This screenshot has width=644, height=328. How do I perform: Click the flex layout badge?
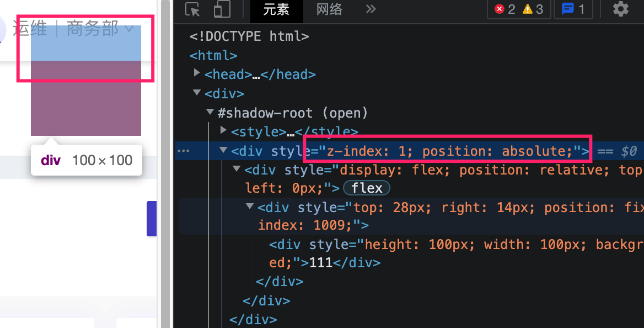[366, 188]
